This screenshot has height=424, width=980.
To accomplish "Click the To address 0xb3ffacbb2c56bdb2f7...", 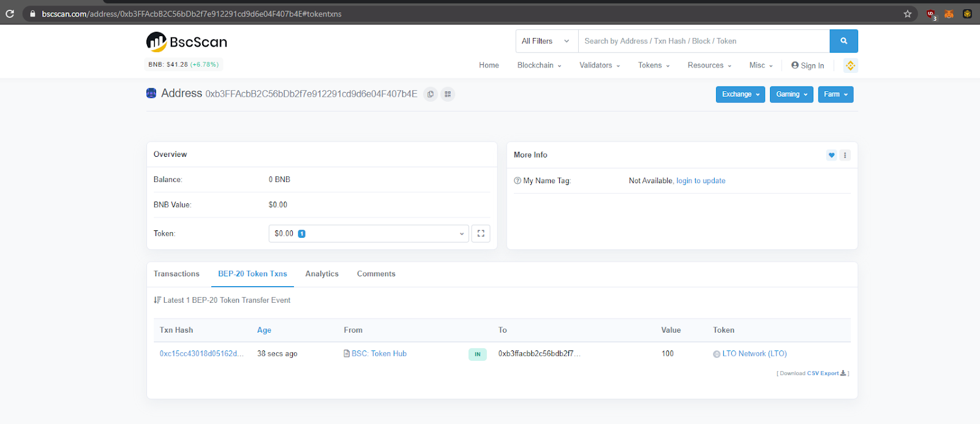I will pos(539,354).
